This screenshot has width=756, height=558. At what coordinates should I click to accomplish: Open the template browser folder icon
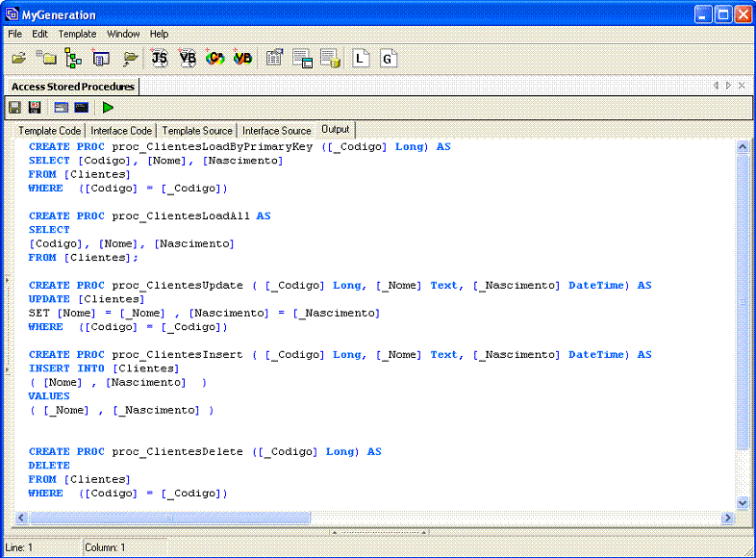(47, 58)
